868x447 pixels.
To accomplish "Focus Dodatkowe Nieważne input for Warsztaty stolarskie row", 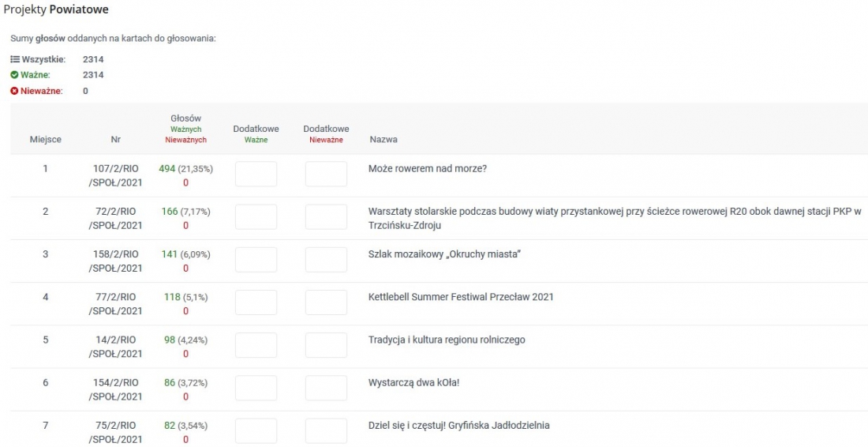I will (326, 217).
